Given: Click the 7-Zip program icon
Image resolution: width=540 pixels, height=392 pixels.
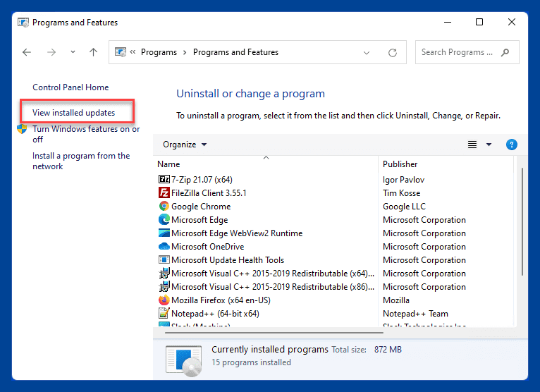Looking at the screenshot, I should [x=164, y=180].
